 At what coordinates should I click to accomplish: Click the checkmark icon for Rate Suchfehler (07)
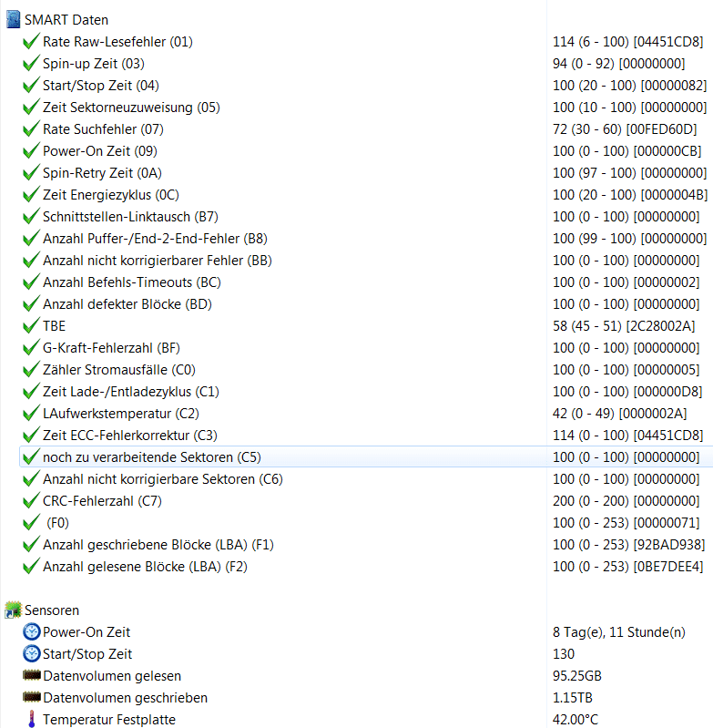point(31,128)
